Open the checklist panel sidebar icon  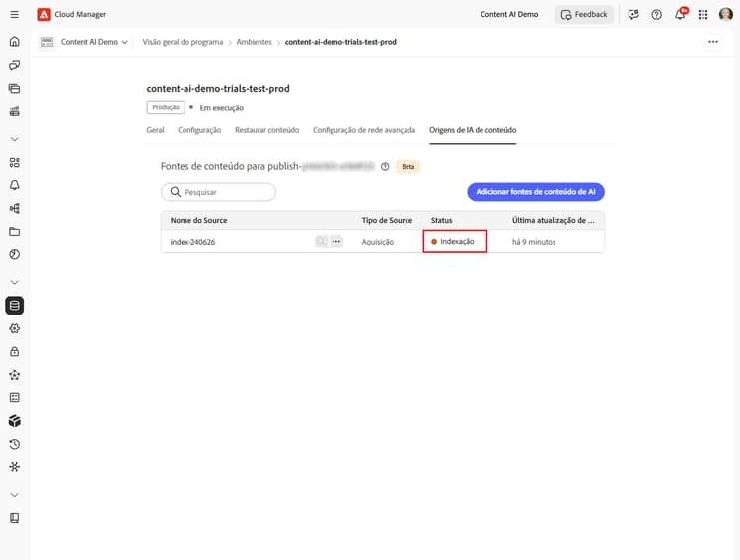pyautogui.click(x=15, y=397)
